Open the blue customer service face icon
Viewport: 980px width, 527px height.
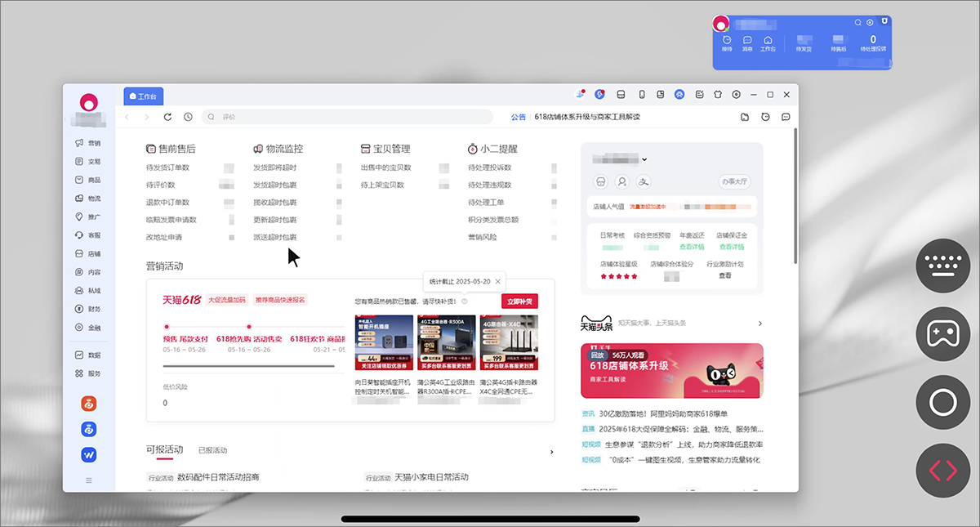coord(679,94)
